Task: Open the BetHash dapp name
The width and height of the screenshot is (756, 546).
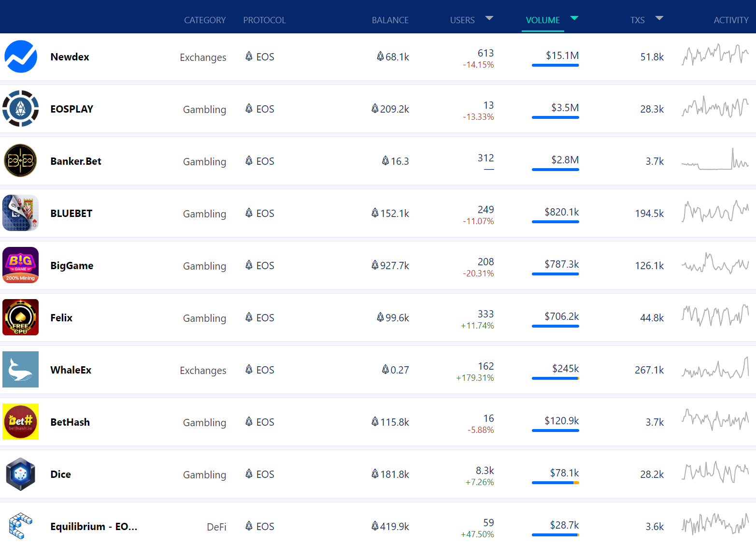Action: [70, 422]
